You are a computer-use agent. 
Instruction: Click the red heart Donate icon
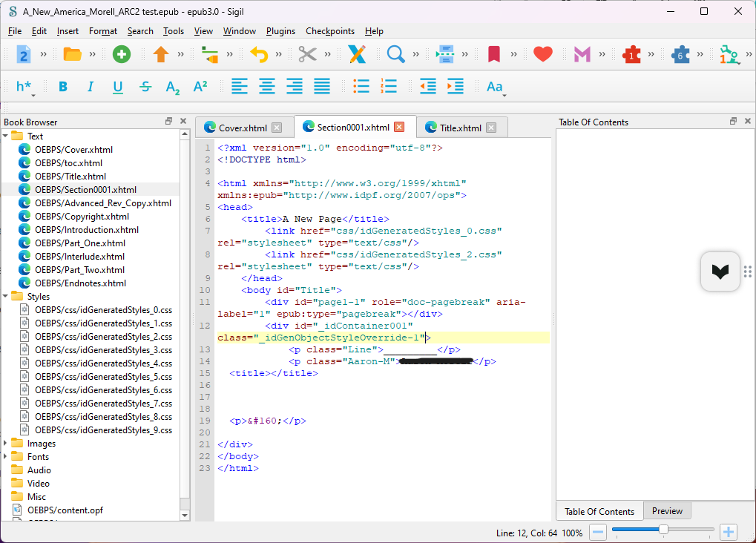pos(543,54)
